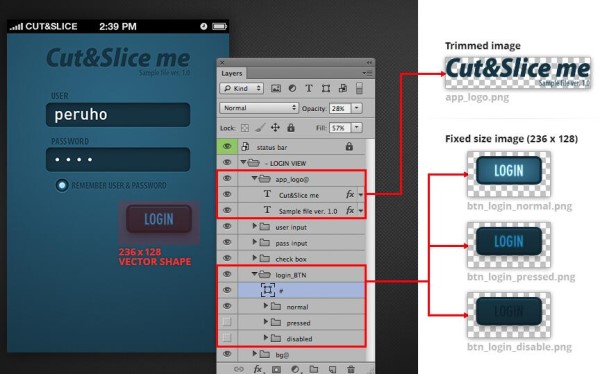
Task: Hide the Cut&Slice me text layer
Action: [x=227, y=194]
